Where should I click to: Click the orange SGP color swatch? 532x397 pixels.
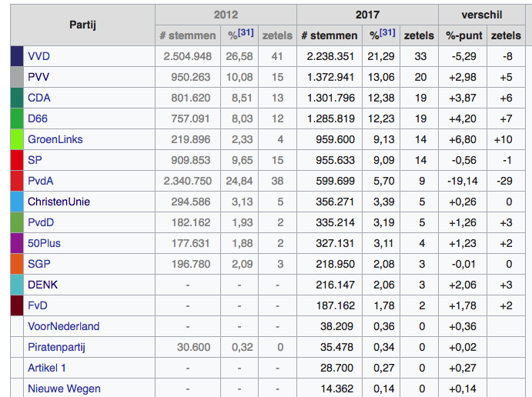[17, 264]
